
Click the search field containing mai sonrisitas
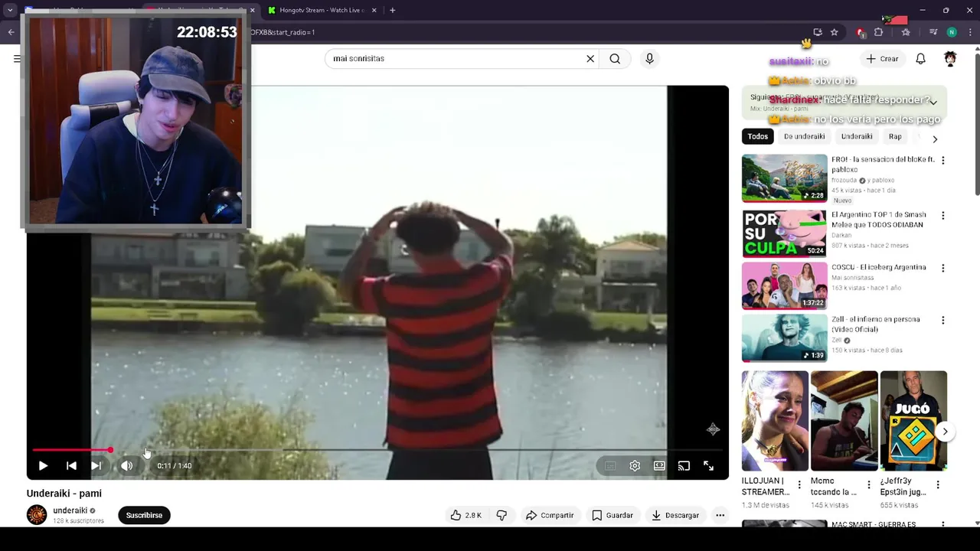(x=456, y=59)
